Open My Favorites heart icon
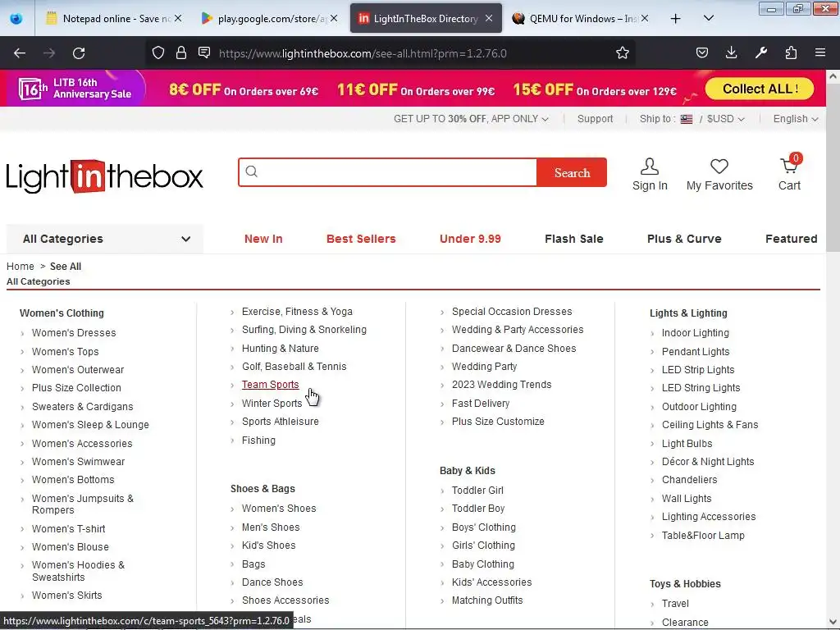Viewport: 840px width, 630px height. (x=719, y=166)
